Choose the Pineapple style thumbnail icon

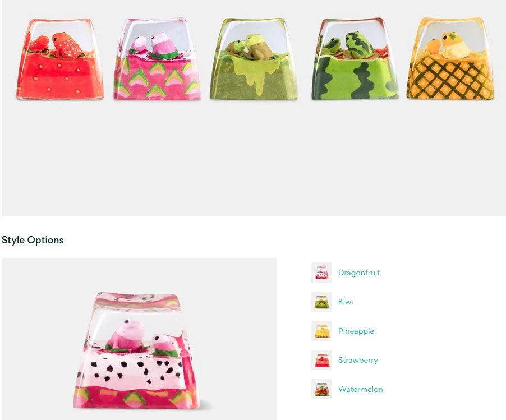tap(321, 331)
